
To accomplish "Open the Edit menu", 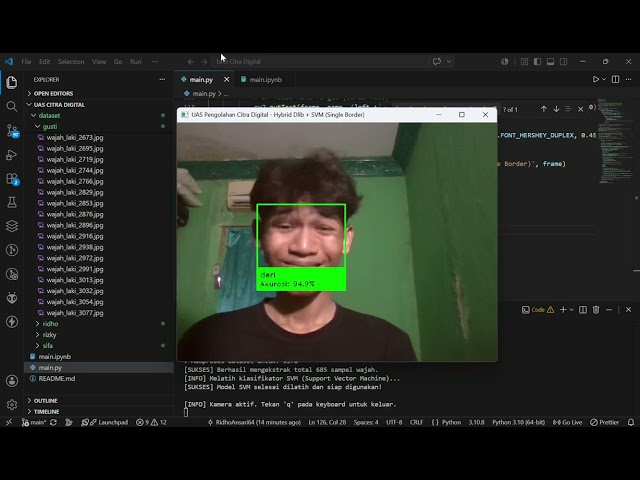I will (x=44, y=62).
